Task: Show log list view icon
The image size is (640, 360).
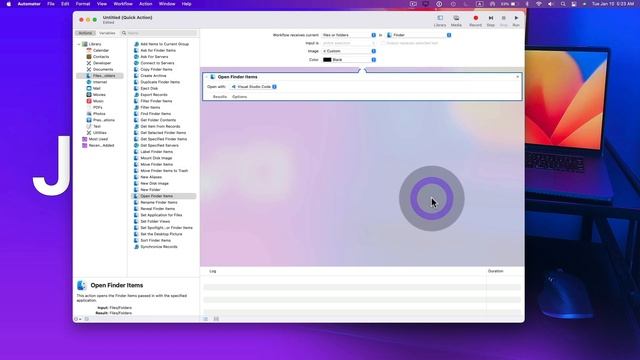Action: coord(206,319)
